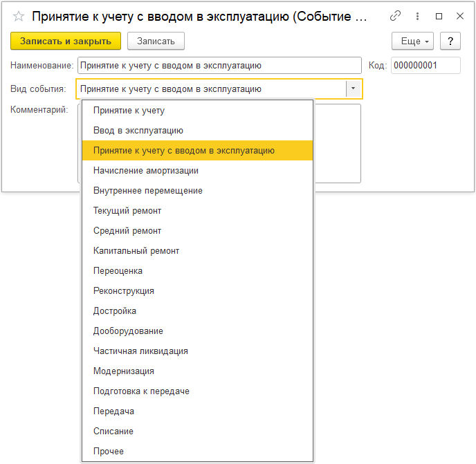Add this form to favorites with star icon
The image size is (476, 464).
tap(19, 16)
